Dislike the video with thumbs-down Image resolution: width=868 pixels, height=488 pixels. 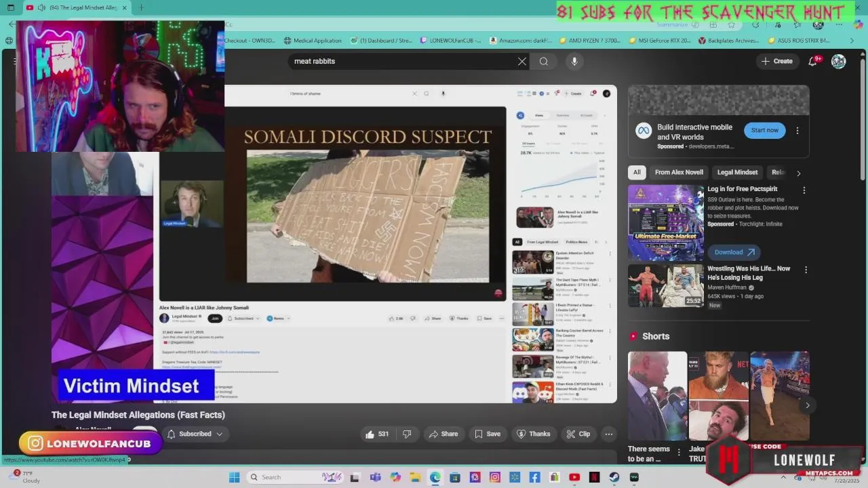click(407, 434)
